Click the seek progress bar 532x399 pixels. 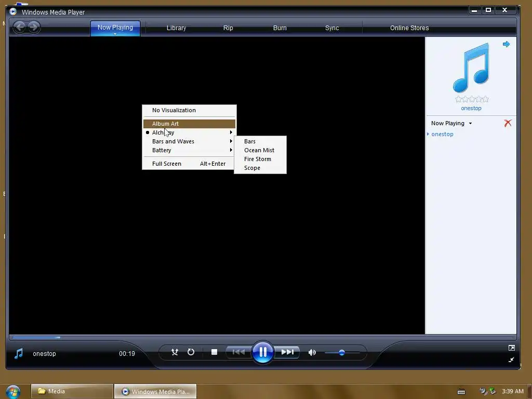point(262,337)
